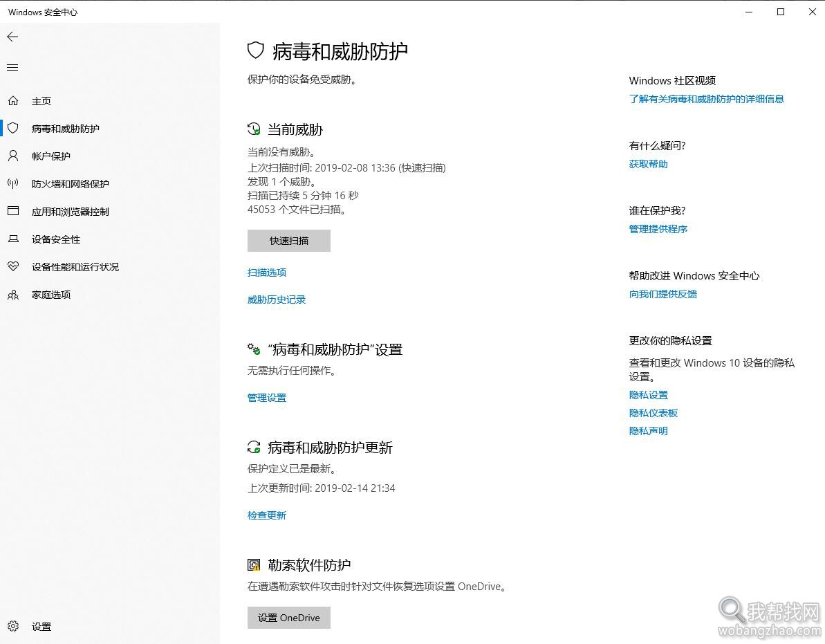Click the wireless icon for 防火墙和网络保护
The image size is (825, 644).
[x=13, y=183]
